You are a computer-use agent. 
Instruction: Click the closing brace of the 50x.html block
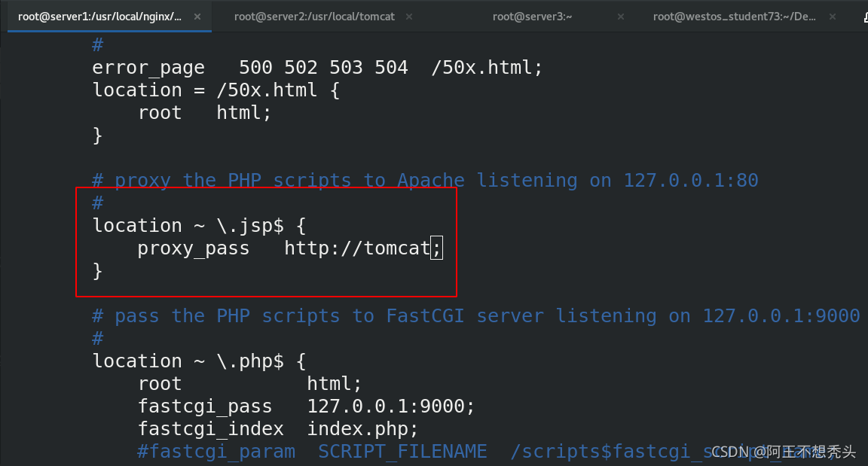click(x=97, y=136)
